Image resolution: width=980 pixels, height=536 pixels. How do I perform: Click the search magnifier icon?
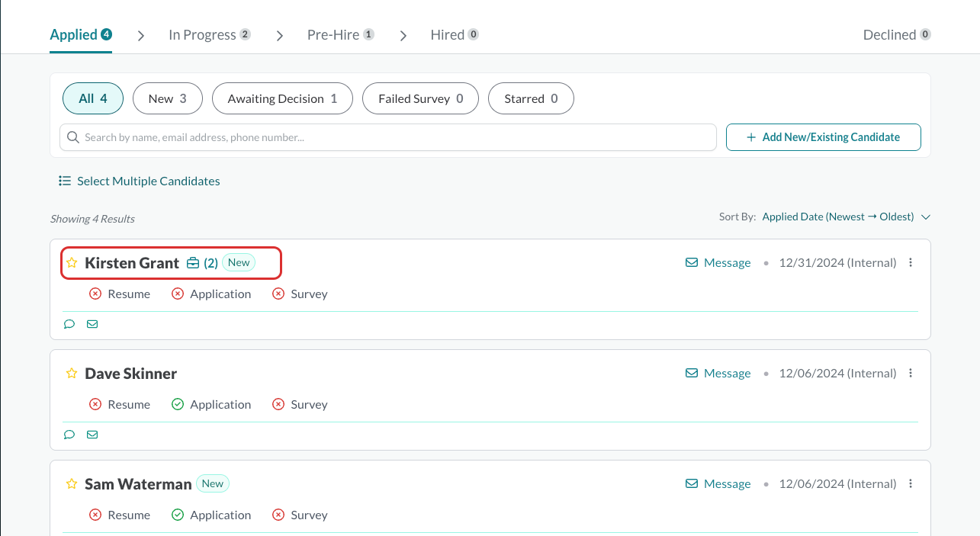pos(73,137)
